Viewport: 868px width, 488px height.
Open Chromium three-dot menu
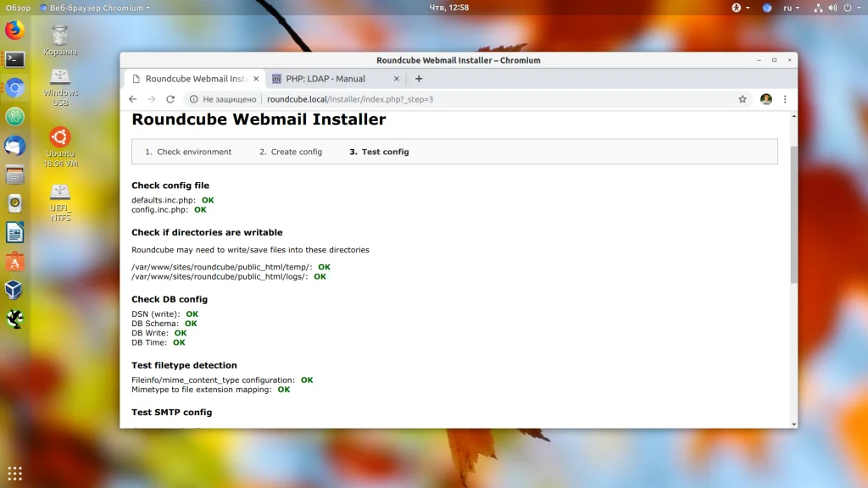785,99
